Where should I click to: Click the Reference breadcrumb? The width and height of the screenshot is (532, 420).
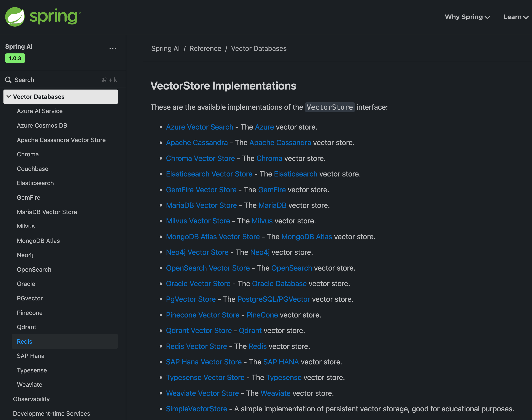[205, 48]
